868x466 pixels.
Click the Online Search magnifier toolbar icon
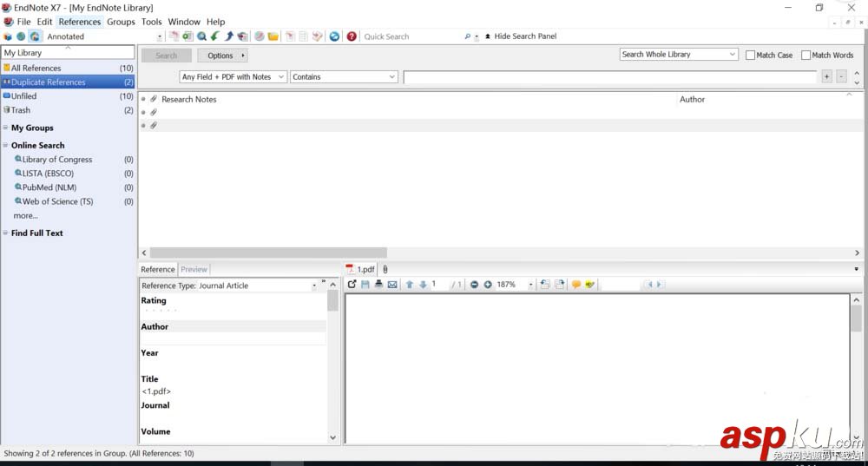coord(202,36)
